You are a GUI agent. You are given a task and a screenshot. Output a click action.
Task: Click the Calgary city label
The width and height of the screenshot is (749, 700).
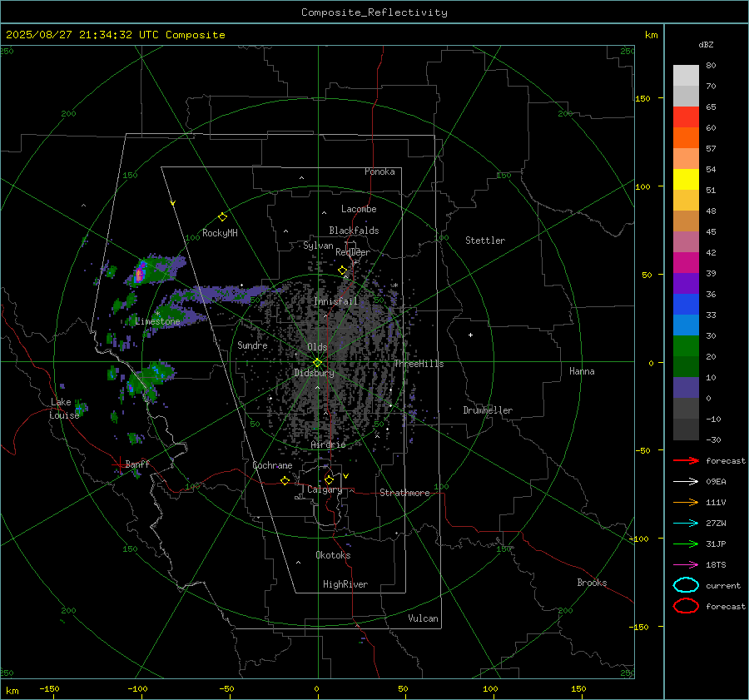(325, 489)
